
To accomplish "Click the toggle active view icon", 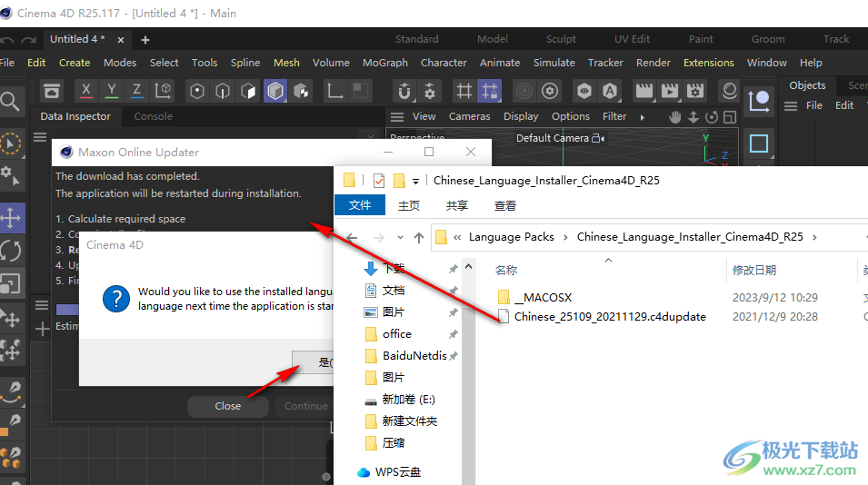I will (730, 116).
